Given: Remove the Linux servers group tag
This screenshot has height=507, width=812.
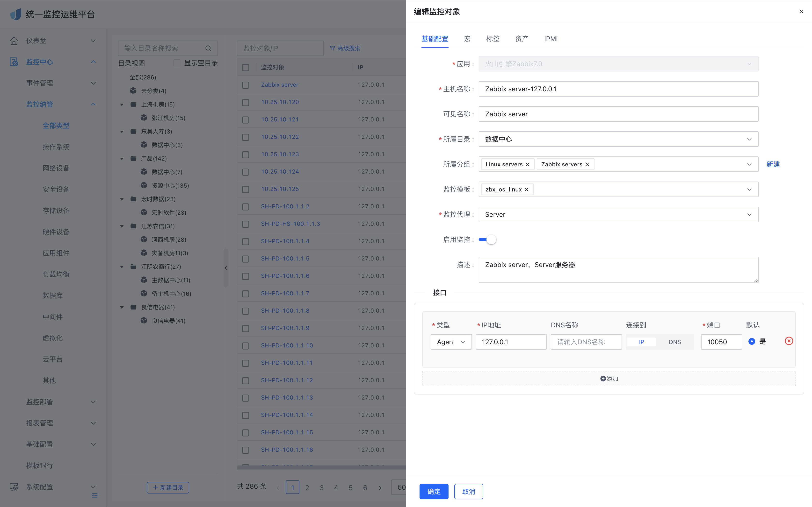Looking at the screenshot, I should 528,164.
